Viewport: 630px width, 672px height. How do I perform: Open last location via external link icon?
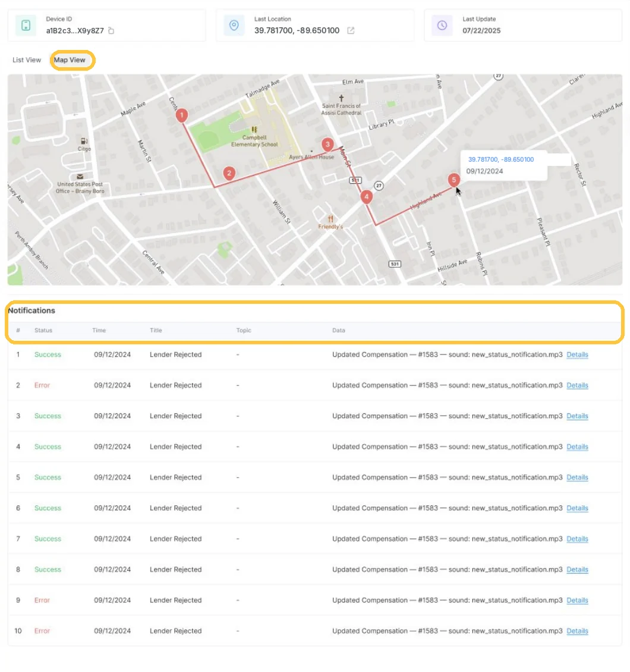pyautogui.click(x=351, y=30)
